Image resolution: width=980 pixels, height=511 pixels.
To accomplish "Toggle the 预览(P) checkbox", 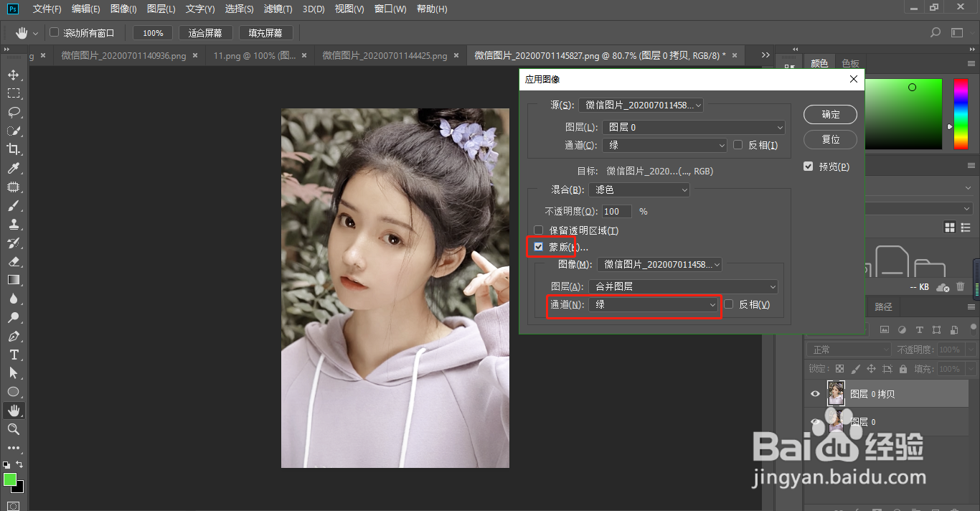I will tap(809, 167).
